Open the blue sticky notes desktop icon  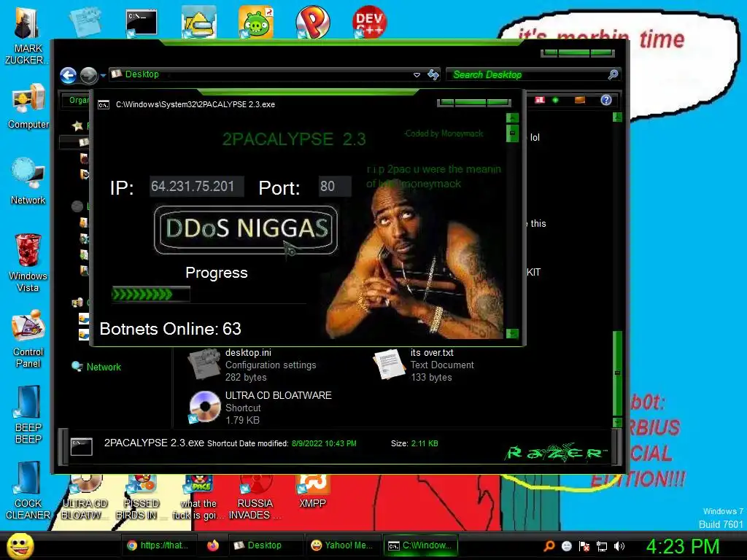point(85,21)
